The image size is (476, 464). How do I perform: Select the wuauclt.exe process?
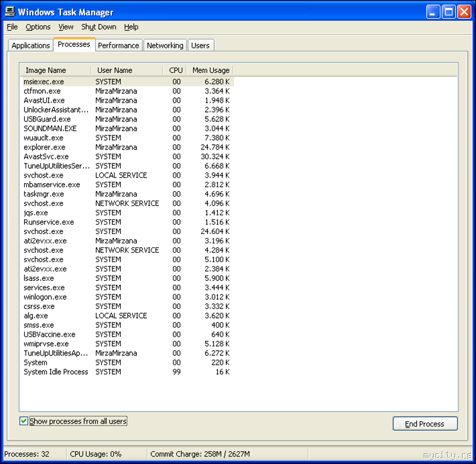pos(127,138)
